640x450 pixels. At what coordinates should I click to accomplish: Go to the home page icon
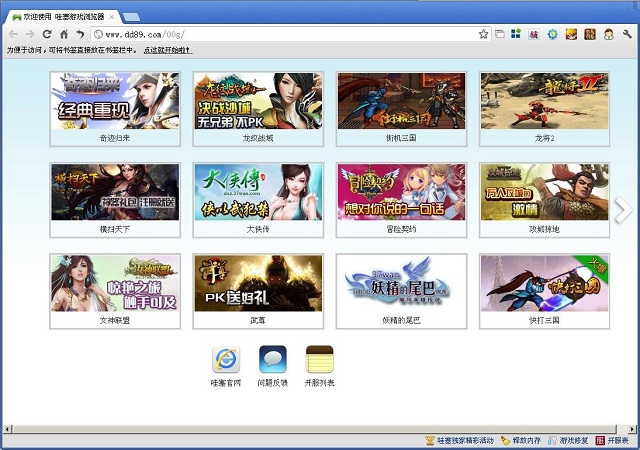(x=63, y=34)
